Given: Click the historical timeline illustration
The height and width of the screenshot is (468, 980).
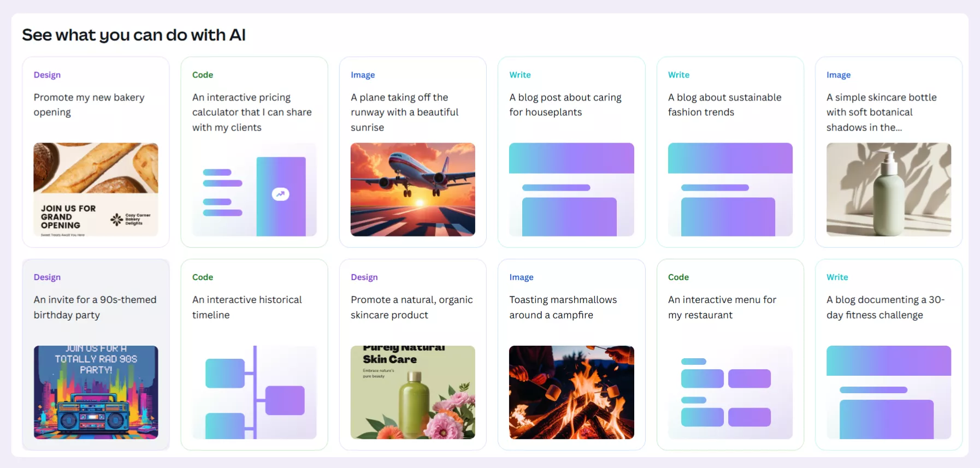Looking at the screenshot, I should 254,392.
